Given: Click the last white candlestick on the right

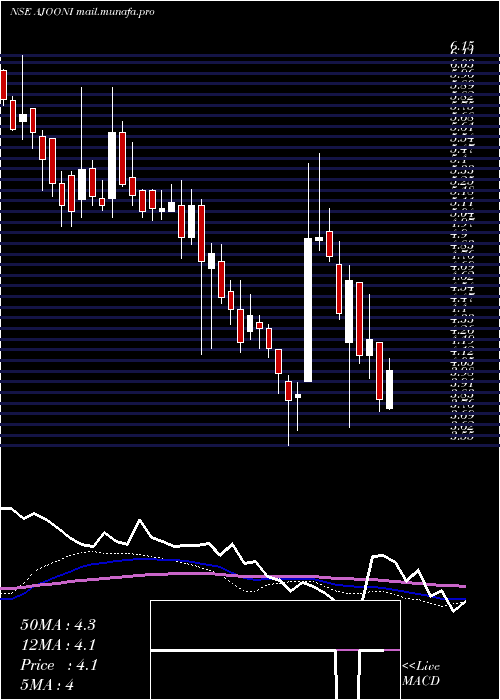Looking at the screenshot, I should point(389,389).
